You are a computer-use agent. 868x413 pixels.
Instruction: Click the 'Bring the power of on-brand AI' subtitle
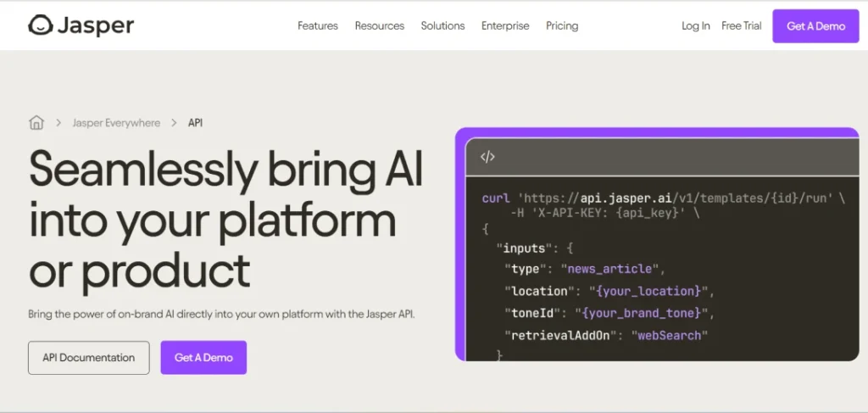click(x=221, y=315)
